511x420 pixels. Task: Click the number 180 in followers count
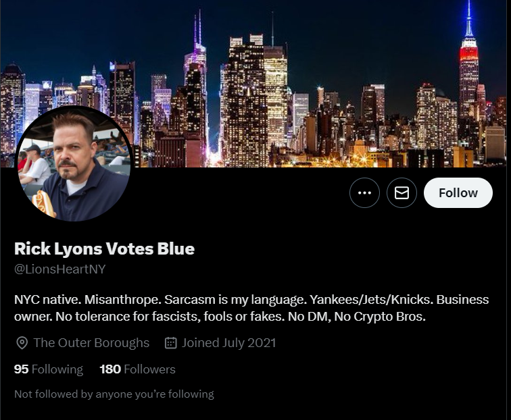pyautogui.click(x=110, y=369)
